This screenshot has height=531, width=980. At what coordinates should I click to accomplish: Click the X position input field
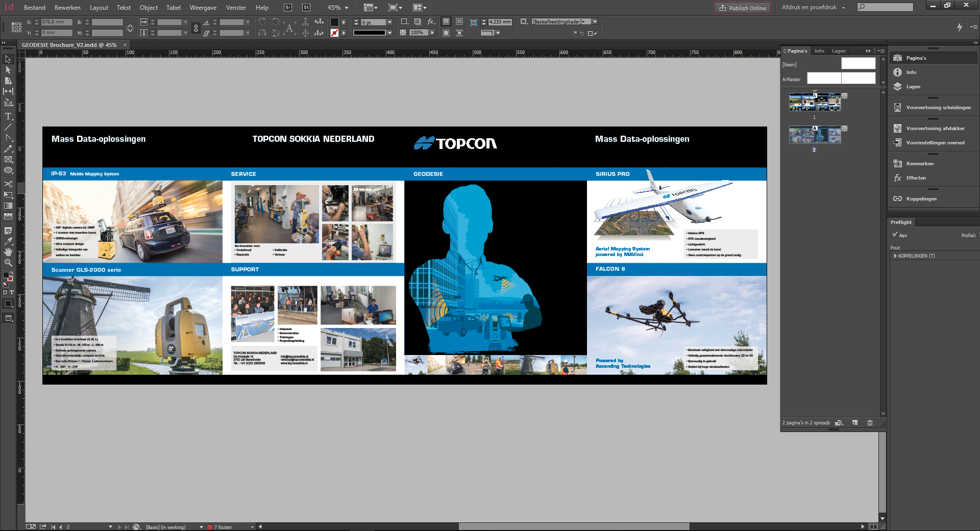[x=57, y=22]
